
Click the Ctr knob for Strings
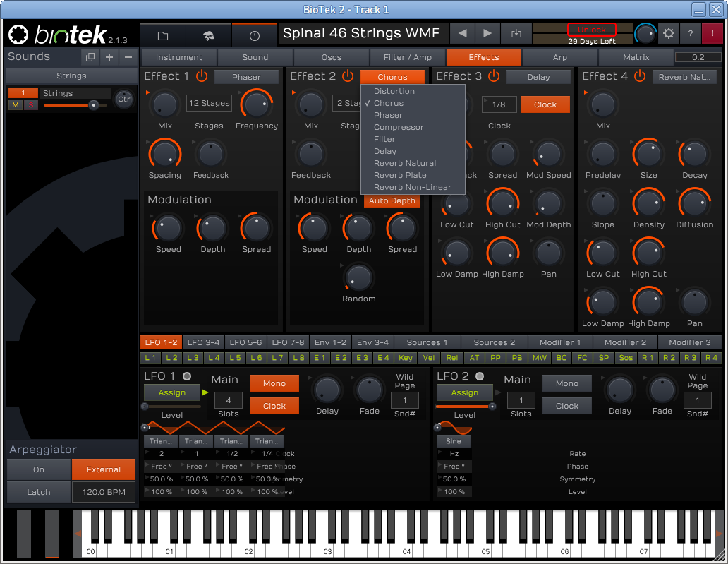(x=124, y=99)
